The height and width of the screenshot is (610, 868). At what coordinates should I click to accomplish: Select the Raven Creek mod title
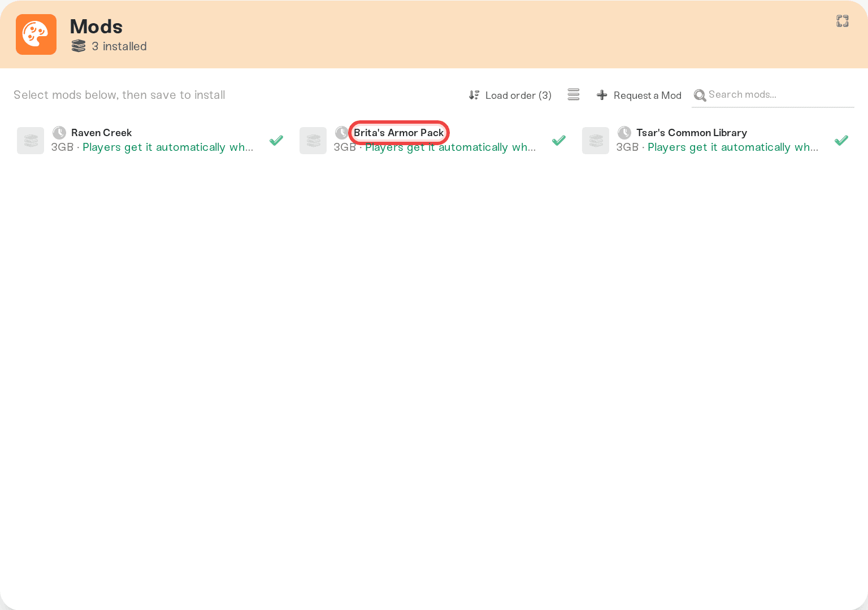(x=101, y=133)
